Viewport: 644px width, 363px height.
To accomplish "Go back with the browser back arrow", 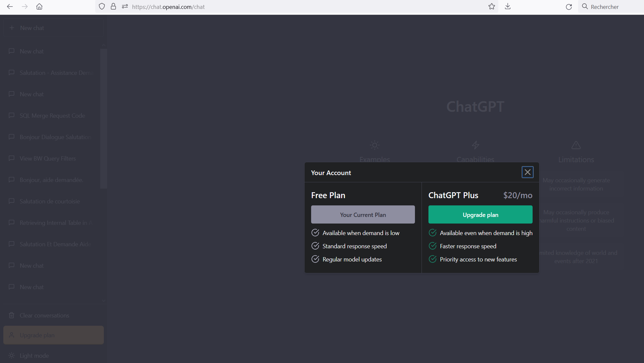I will point(10,7).
